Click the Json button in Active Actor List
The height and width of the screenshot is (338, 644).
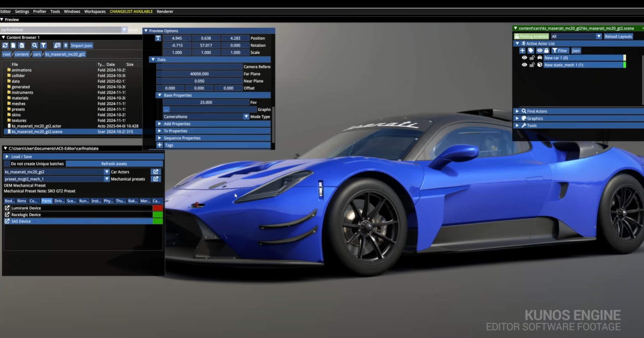click(x=576, y=51)
